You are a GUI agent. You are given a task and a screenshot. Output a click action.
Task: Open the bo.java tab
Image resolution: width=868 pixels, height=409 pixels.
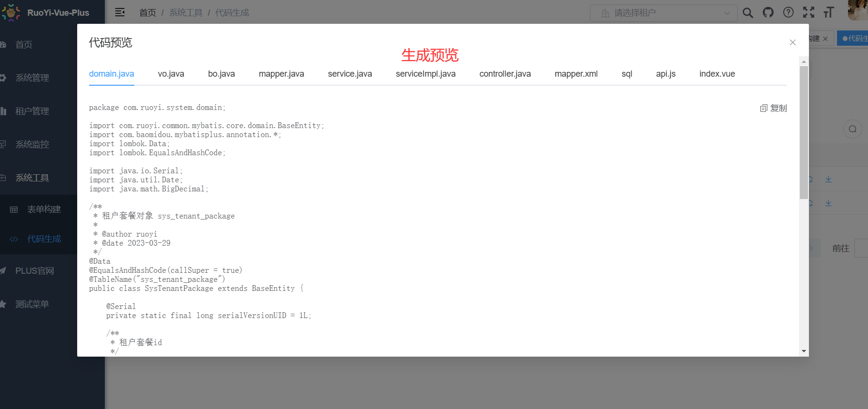(x=222, y=74)
